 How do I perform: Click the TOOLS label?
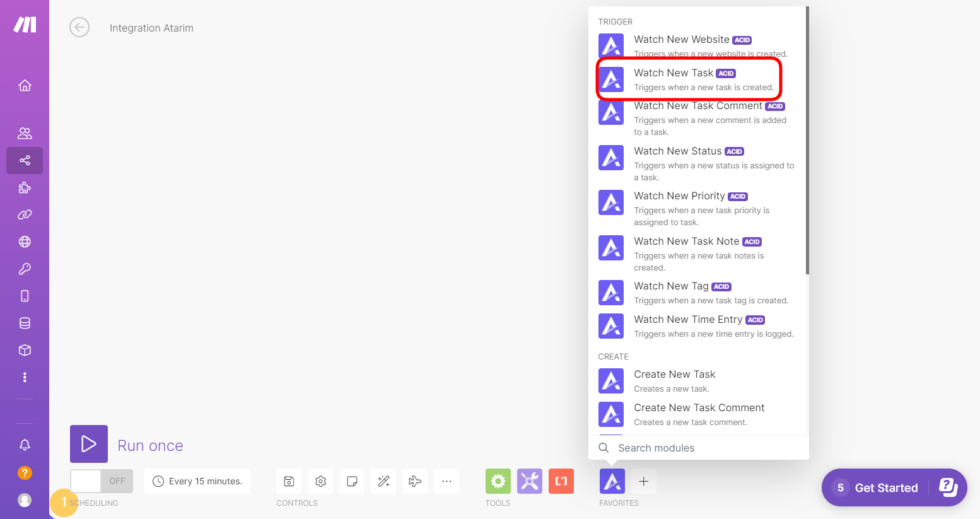(498, 503)
